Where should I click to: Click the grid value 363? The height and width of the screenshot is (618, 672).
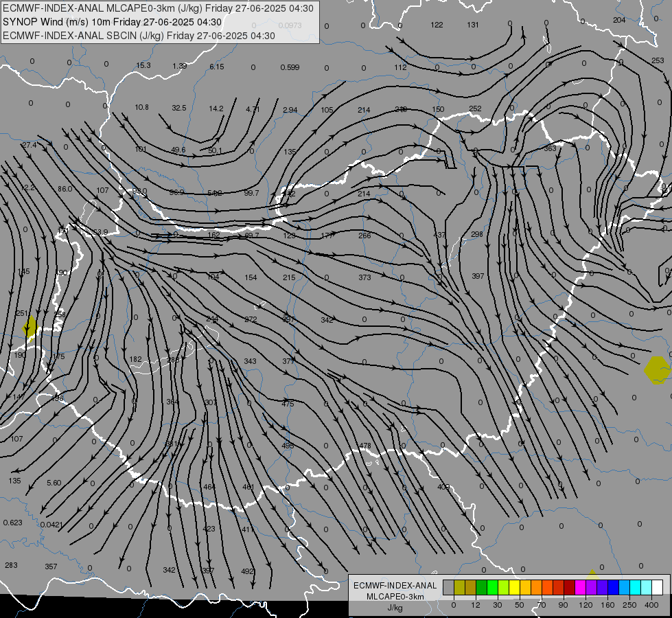(x=550, y=148)
